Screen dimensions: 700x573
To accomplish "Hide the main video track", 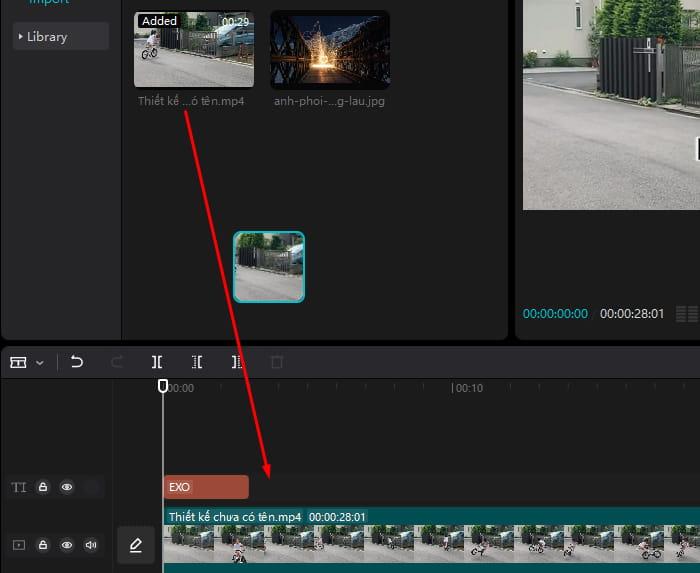I will (x=67, y=545).
